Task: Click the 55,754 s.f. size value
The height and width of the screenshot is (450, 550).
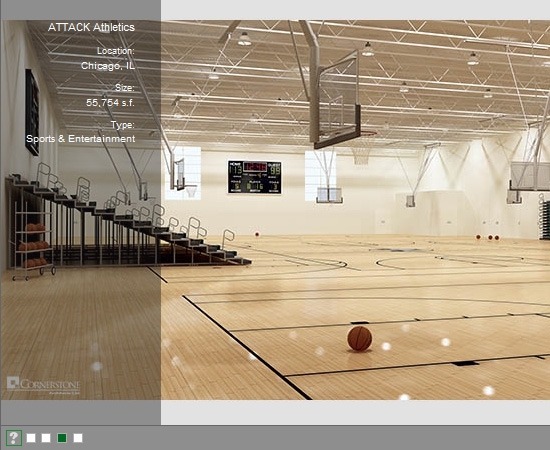Action: [x=110, y=102]
